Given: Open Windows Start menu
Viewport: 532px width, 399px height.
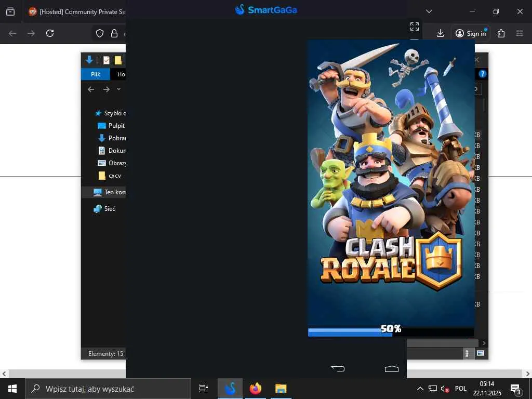Looking at the screenshot, I should pos(12,389).
